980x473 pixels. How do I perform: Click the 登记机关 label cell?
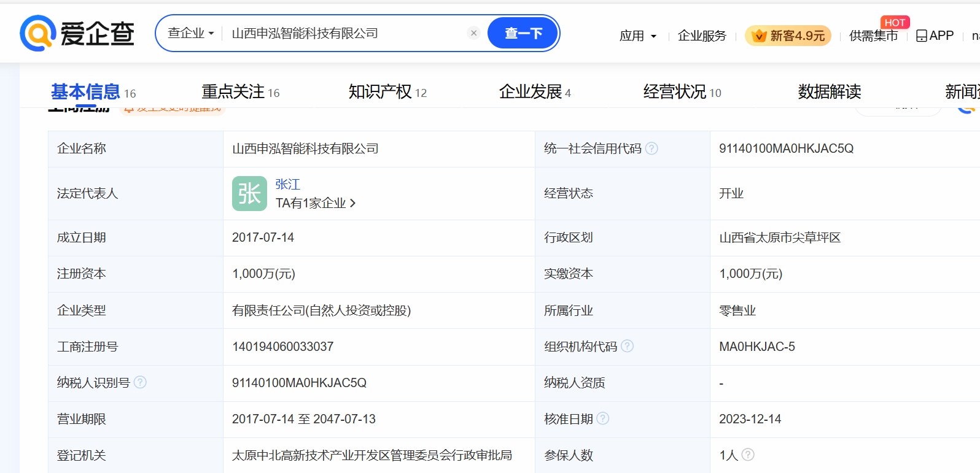point(136,455)
